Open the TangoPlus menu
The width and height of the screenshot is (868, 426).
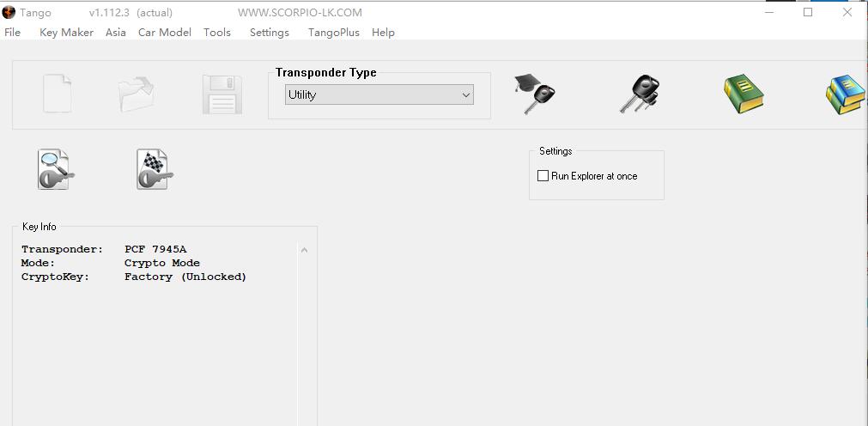(x=334, y=32)
